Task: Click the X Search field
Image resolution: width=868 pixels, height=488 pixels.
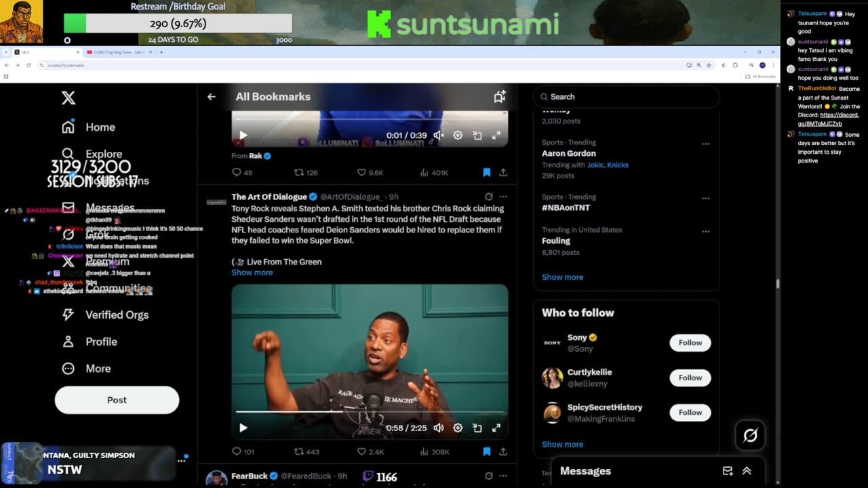Action: [626, 97]
